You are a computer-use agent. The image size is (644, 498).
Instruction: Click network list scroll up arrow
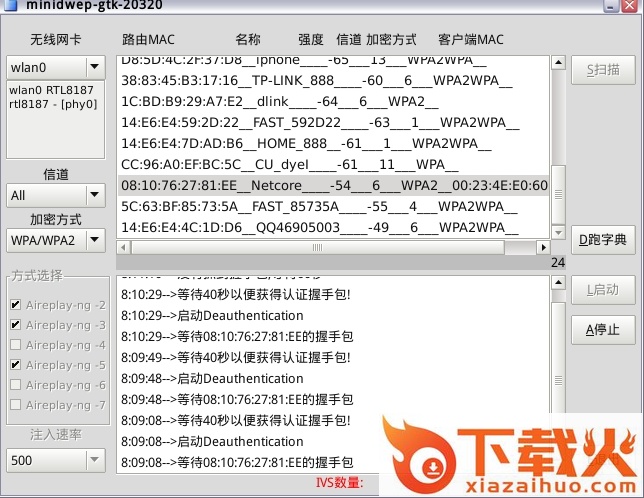[558, 62]
